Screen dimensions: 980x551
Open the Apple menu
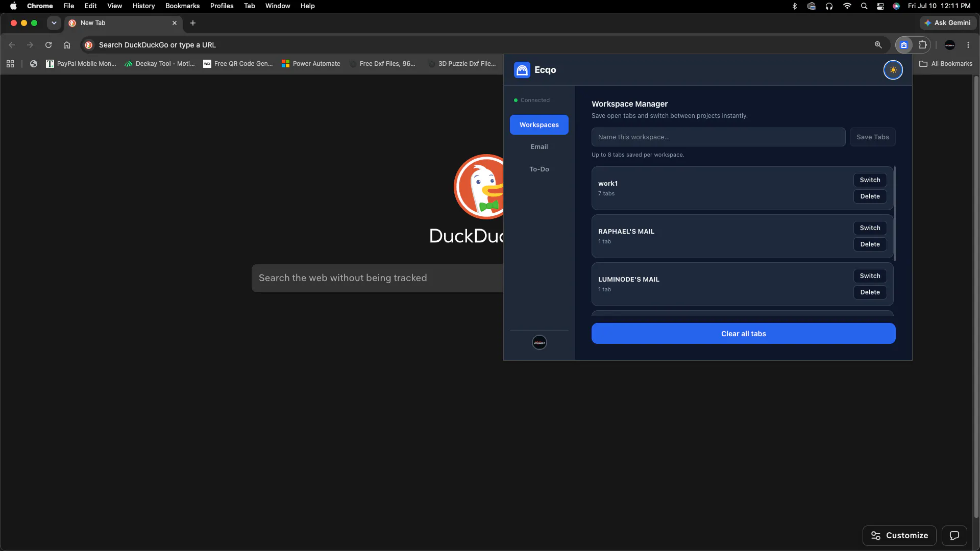point(14,6)
